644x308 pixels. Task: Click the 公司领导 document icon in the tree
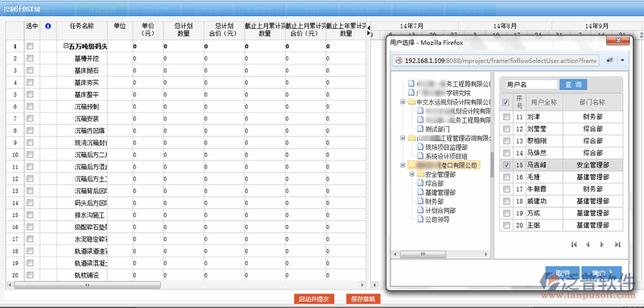pyautogui.click(x=420, y=219)
